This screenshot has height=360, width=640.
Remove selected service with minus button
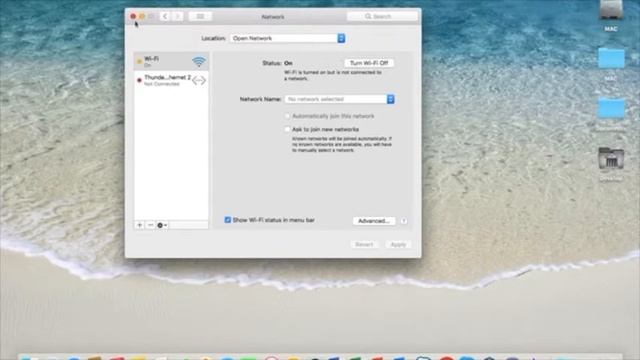pyautogui.click(x=150, y=225)
